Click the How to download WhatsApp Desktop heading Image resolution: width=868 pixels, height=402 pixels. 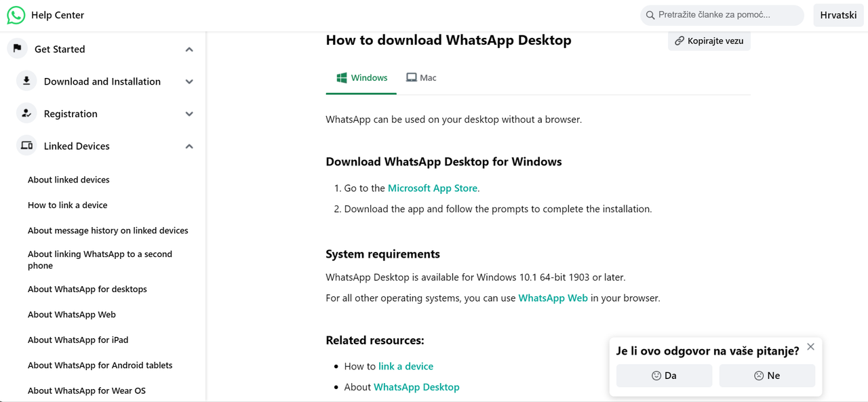coord(448,40)
